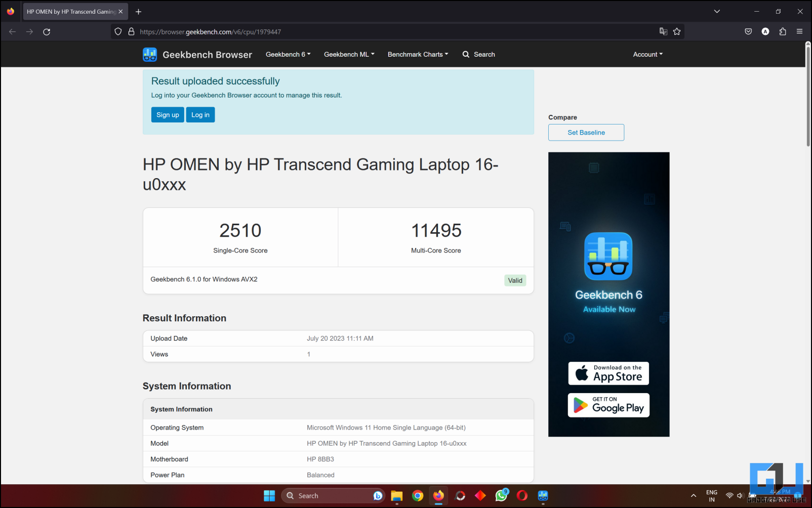Bookmark this page with the star icon
The width and height of the screenshot is (812, 508).
pyautogui.click(x=677, y=31)
